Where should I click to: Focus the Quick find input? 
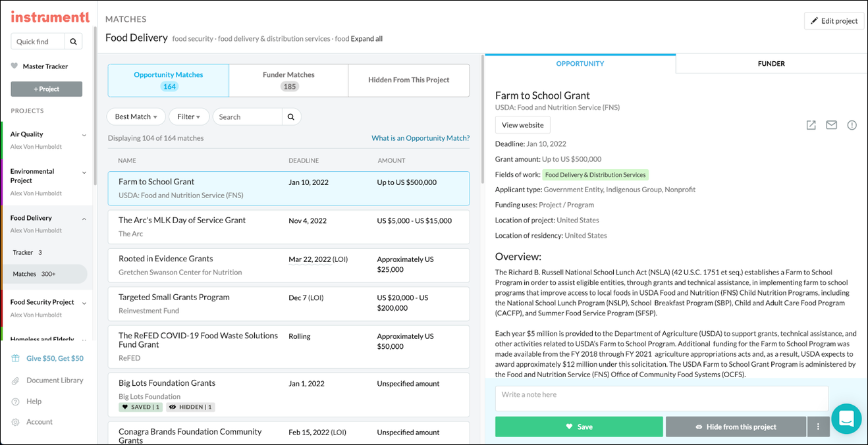38,41
